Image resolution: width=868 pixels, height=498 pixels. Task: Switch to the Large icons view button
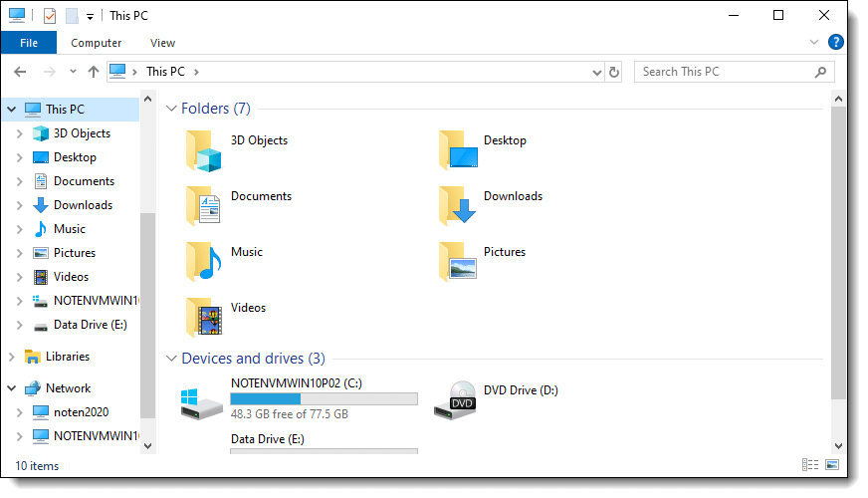pos(832,465)
